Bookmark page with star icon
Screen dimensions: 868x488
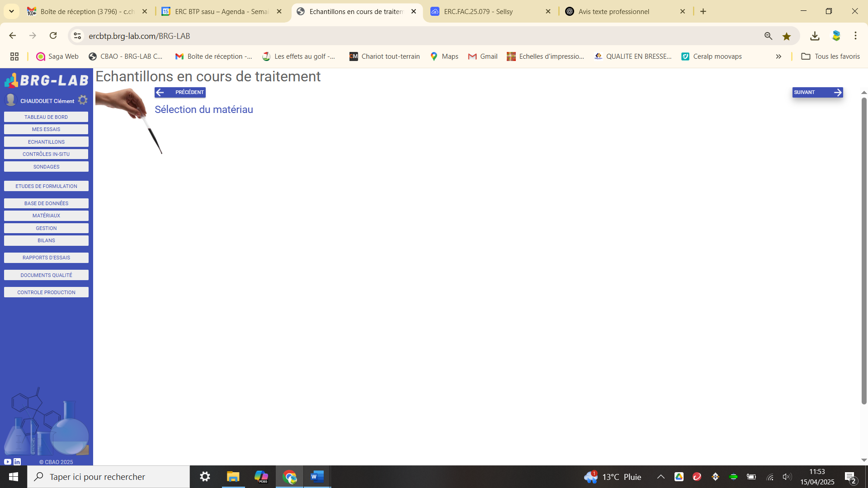pos(787,36)
